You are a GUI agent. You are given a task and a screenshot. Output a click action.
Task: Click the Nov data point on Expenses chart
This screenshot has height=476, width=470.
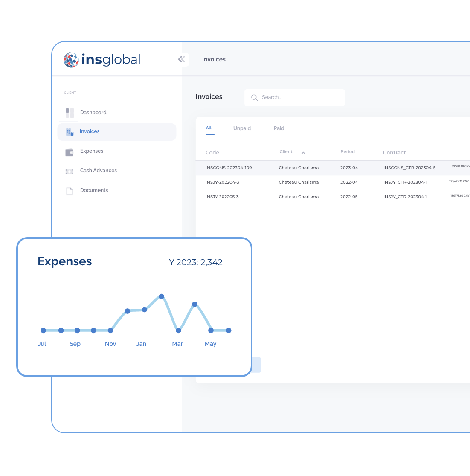pos(110,331)
